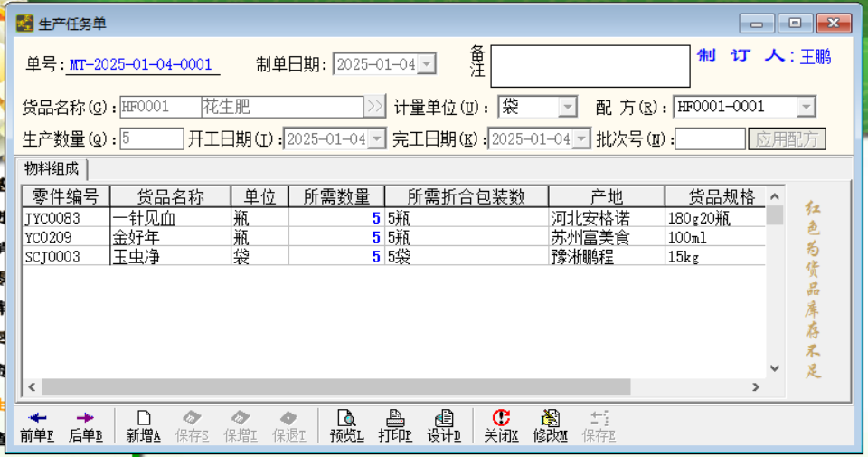The width and height of the screenshot is (868, 457).
Task: Click goods name 一针见血
Action: pos(171,218)
